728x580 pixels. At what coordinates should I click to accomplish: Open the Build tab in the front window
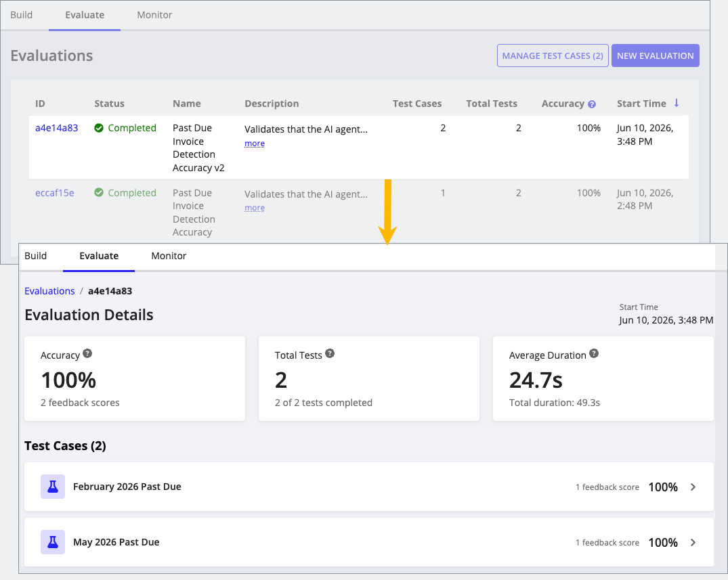click(x=36, y=256)
